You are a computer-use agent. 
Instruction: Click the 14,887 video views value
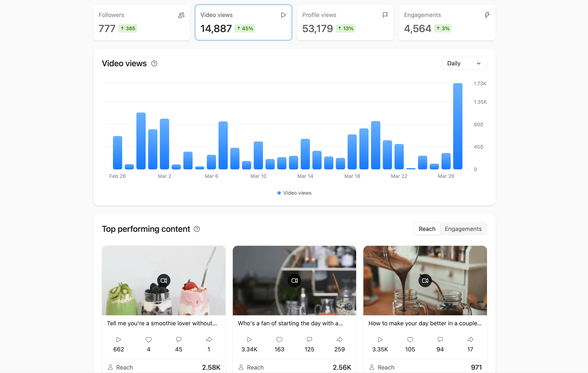216,29
